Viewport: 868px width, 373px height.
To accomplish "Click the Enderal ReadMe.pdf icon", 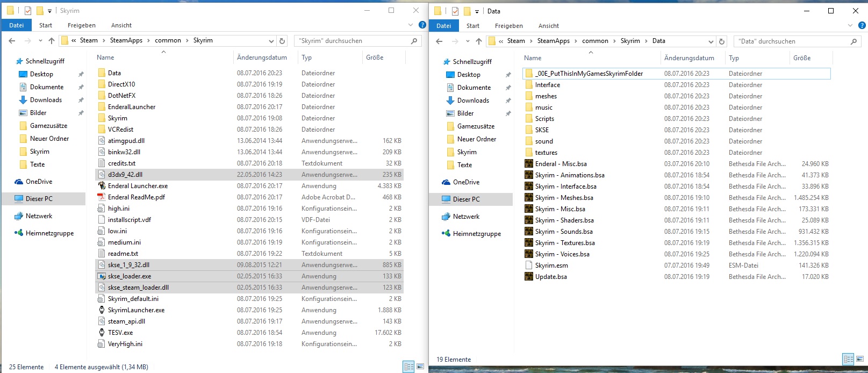I will click(102, 197).
